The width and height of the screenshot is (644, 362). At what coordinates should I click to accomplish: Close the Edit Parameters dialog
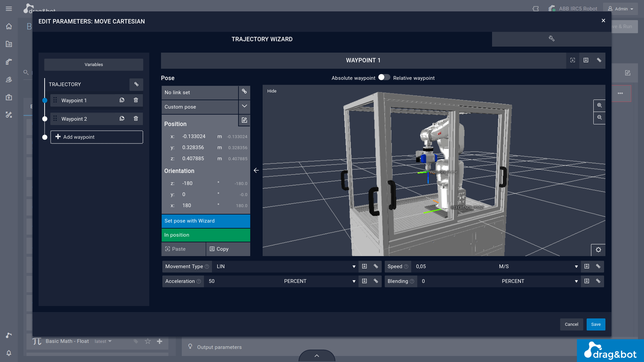coord(603,21)
